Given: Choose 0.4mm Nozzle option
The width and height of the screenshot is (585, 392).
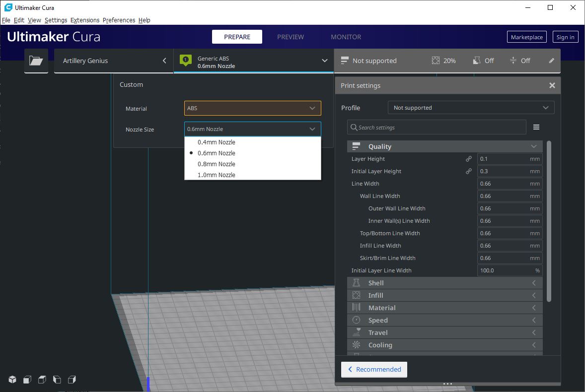Looking at the screenshot, I should [253, 142].
